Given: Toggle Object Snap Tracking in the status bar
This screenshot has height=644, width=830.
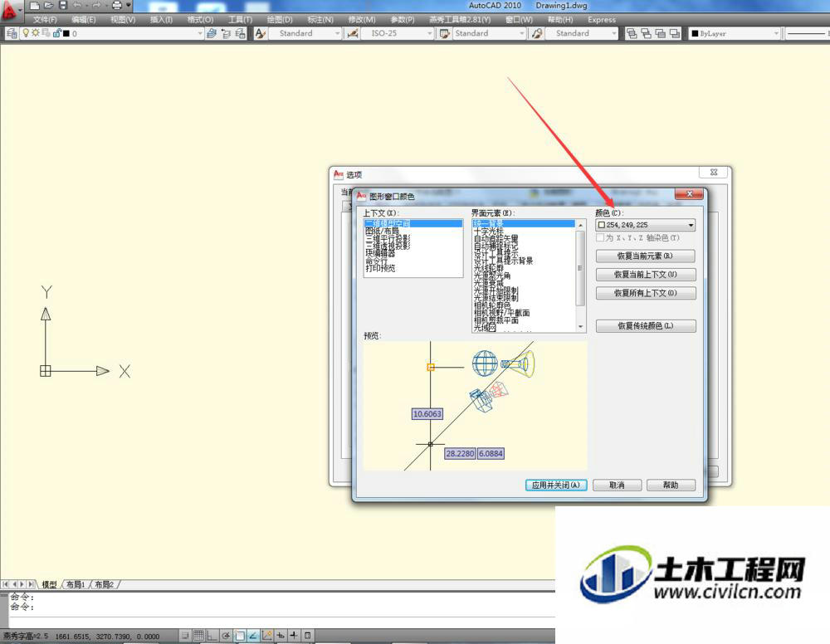Looking at the screenshot, I should (253, 636).
